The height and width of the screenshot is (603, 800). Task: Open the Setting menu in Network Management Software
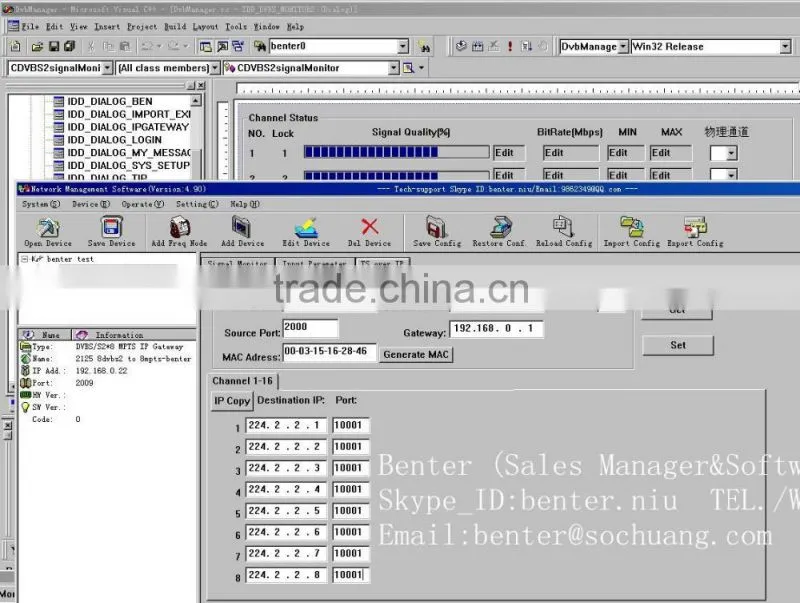pos(197,204)
